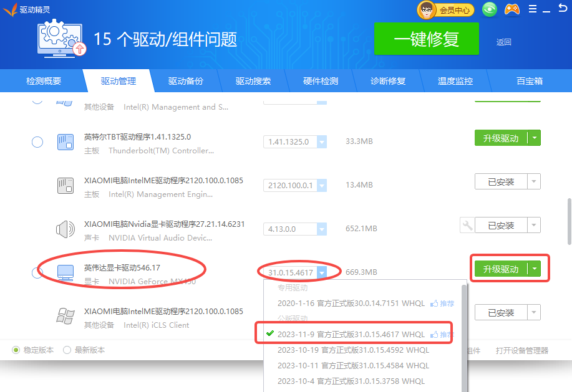Click the green 一键修复 button
This screenshot has height=392, width=572.
tap(426, 39)
